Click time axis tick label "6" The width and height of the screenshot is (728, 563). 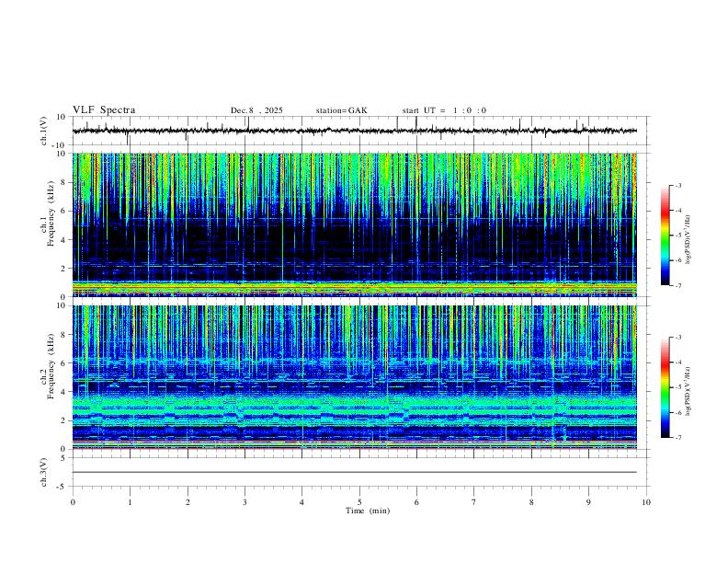(416, 502)
